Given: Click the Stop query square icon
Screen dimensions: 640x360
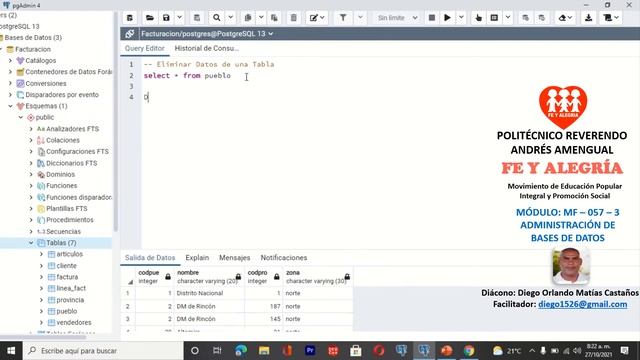Looking at the screenshot, I should (431, 18).
